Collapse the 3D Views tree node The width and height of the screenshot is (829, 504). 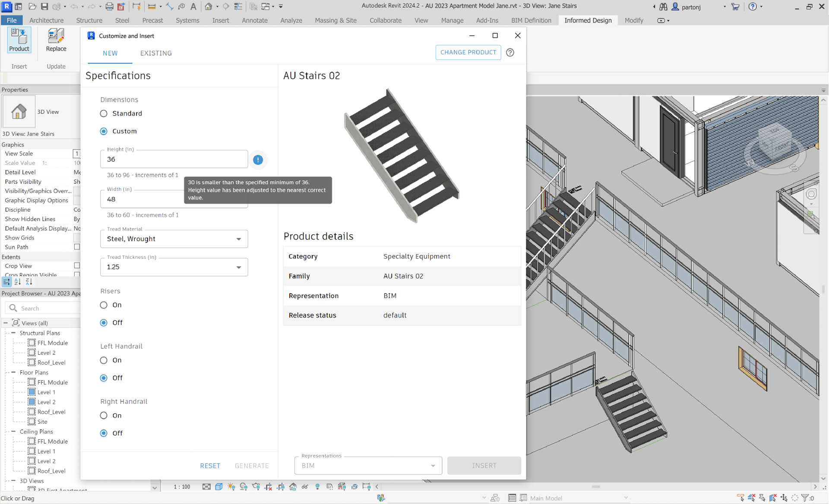tap(13, 481)
